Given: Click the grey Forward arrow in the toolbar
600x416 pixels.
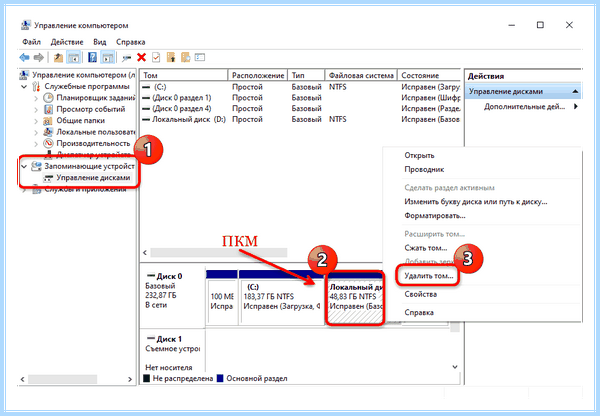Looking at the screenshot, I should [x=39, y=58].
